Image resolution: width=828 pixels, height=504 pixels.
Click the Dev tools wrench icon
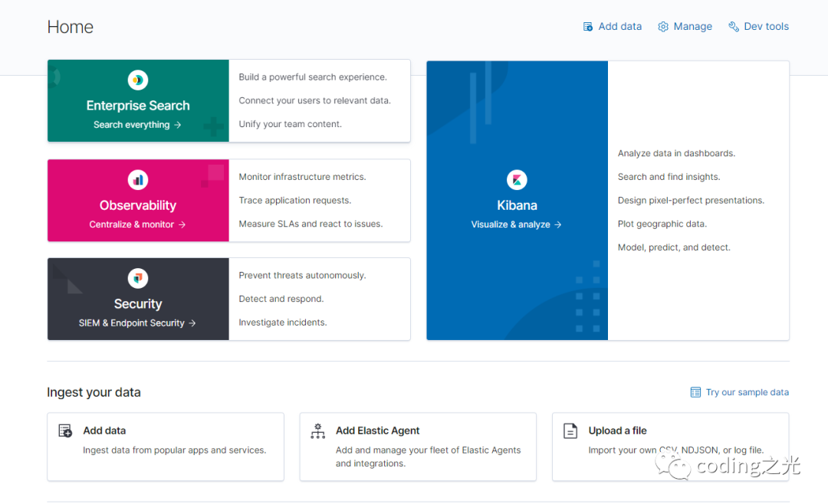tap(734, 26)
